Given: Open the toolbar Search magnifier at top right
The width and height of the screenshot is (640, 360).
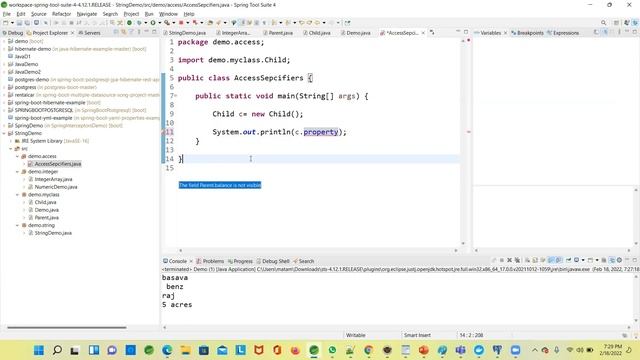Looking at the screenshot, I should pos(604,23).
